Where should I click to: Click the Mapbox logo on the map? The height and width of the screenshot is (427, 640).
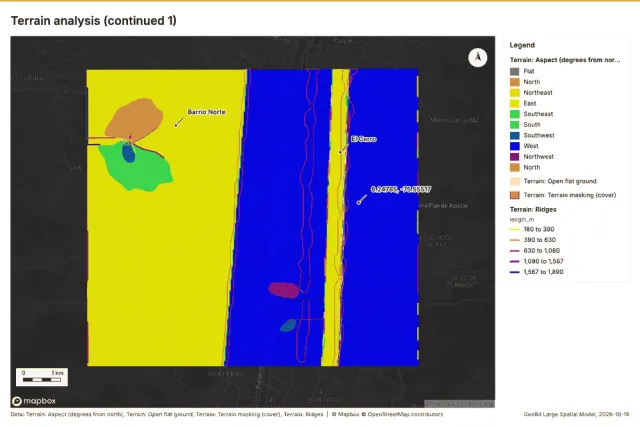pyautogui.click(x=34, y=401)
